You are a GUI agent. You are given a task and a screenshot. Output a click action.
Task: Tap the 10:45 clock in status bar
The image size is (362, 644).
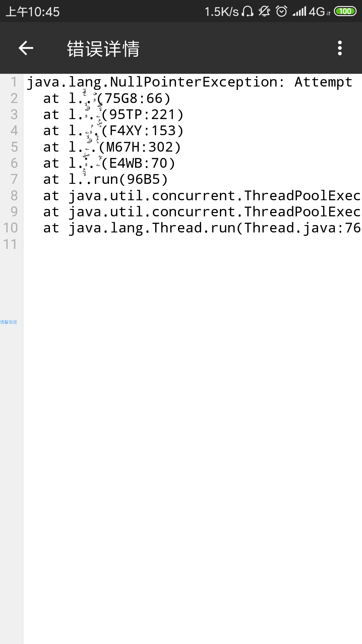coord(33,12)
